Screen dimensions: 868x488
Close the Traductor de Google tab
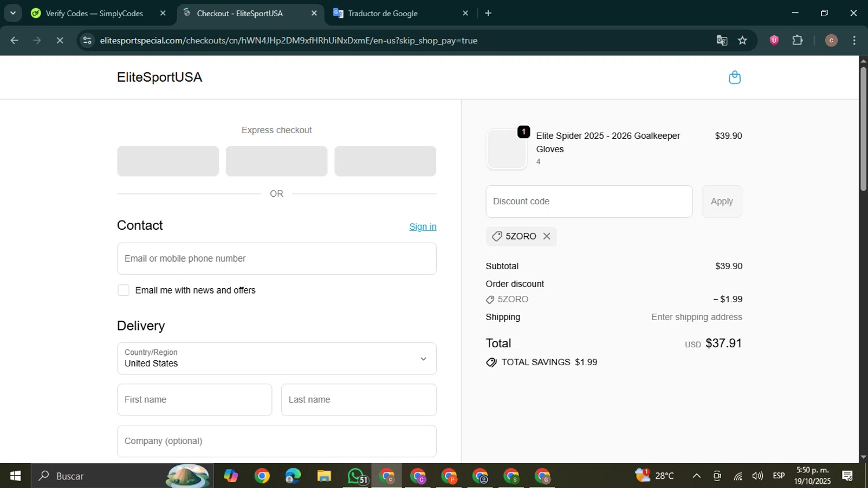(465, 13)
